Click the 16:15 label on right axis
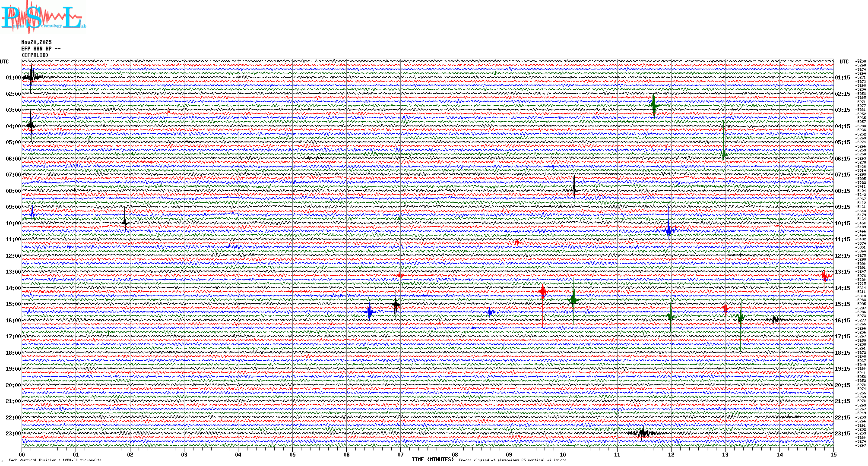The width and height of the screenshot is (868, 466). (842, 321)
